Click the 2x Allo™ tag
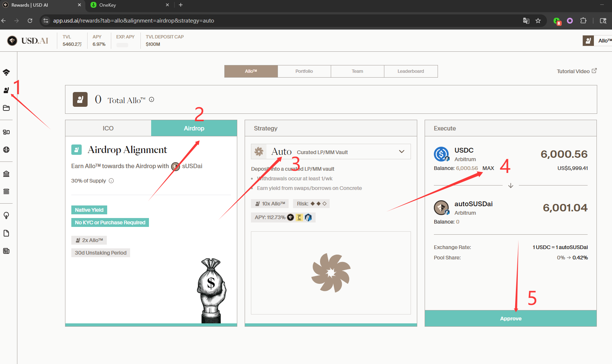612x364 pixels. pyautogui.click(x=89, y=240)
